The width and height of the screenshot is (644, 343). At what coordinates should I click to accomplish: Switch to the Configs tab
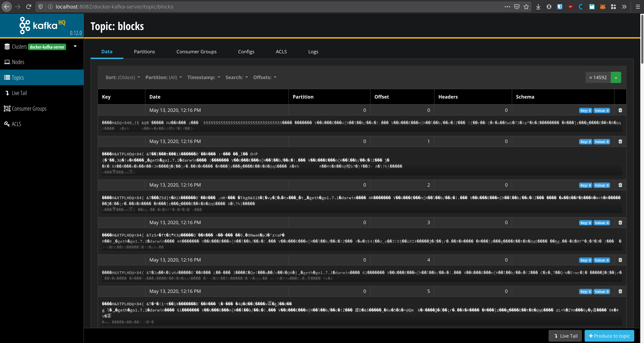[246, 52]
